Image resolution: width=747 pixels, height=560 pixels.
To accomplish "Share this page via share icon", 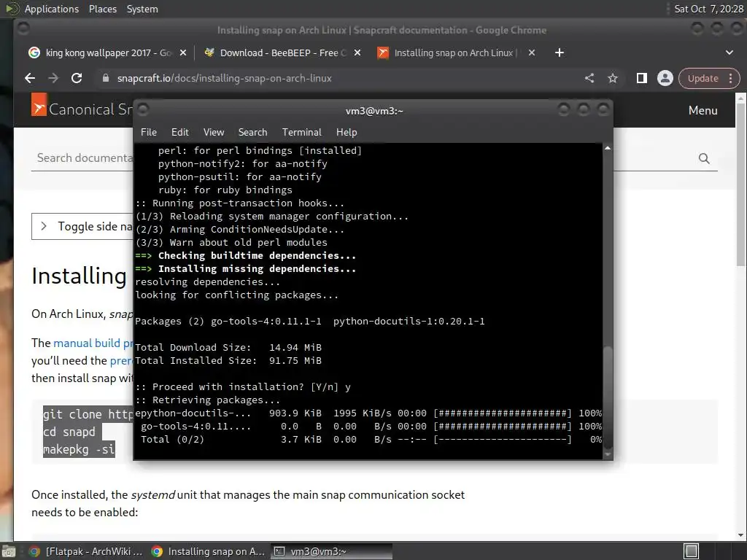I will 589,78.
